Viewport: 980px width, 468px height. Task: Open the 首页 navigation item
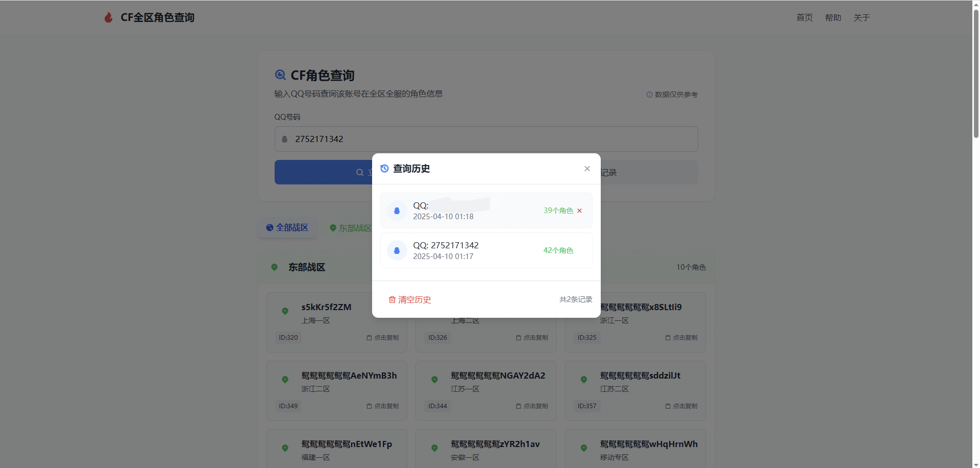pyautogui.click(x=804, y=17)
